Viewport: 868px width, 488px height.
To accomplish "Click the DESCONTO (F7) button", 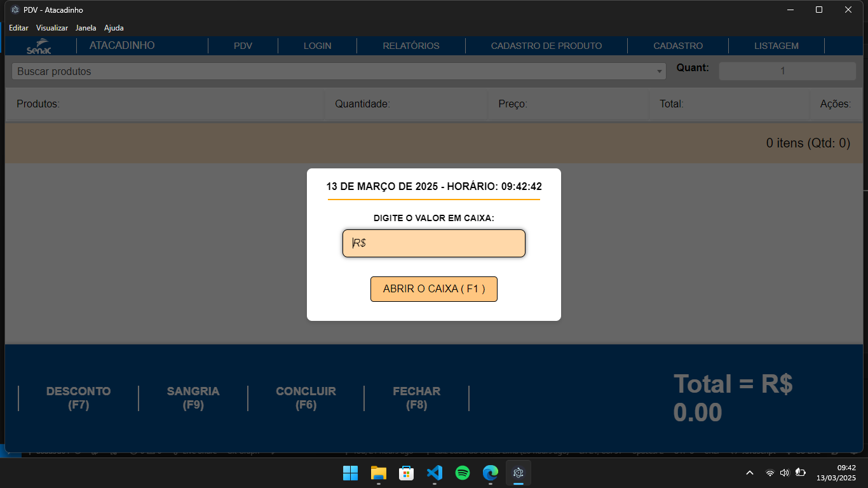I will pos(78,398).
